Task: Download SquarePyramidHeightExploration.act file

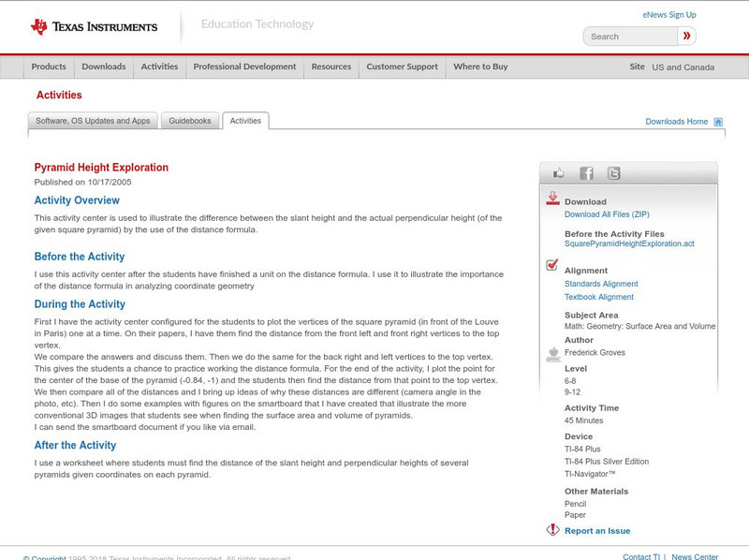Action: point(629,243)
